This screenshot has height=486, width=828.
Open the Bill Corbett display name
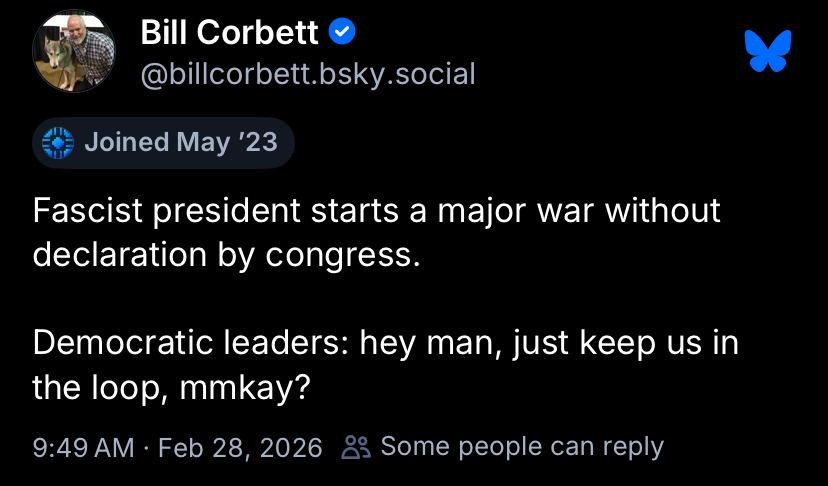[229, 33]
